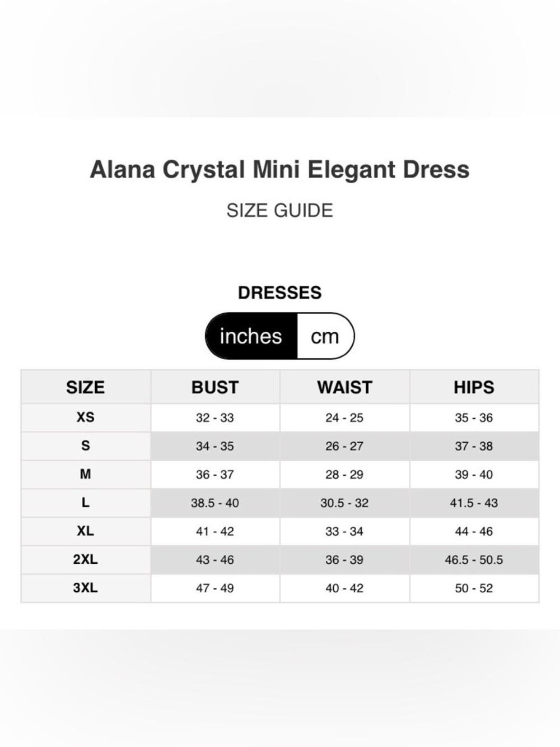Select the XS size row label
The image size is (560, 747).
(x=86, y=417)
